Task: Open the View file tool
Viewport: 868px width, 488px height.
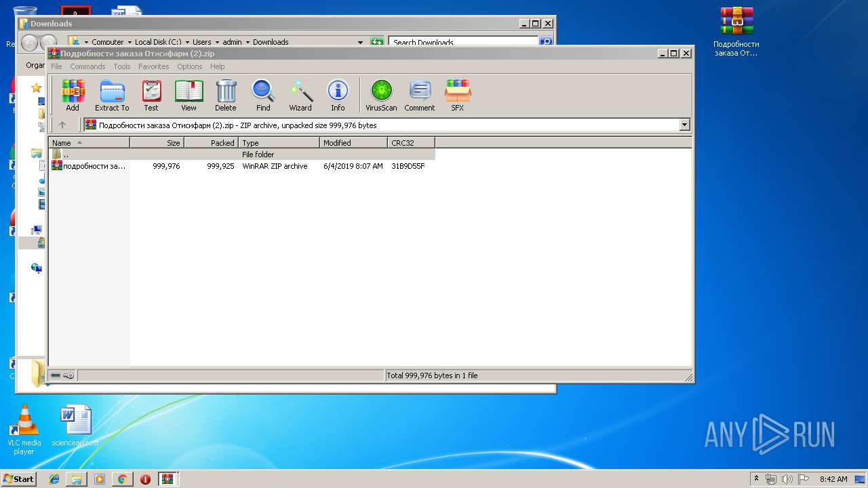Action: [x=189, y=96]
